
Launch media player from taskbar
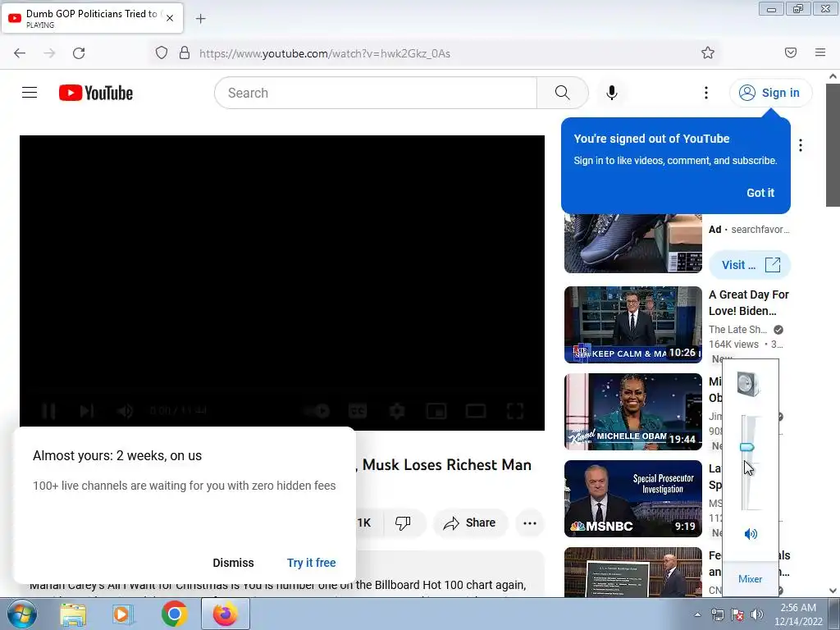123,614
